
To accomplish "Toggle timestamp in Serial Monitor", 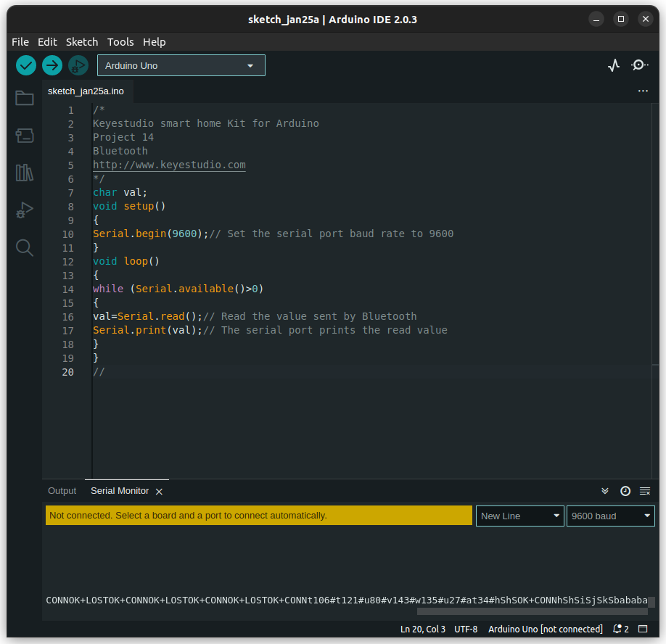I will pos(625,491).
